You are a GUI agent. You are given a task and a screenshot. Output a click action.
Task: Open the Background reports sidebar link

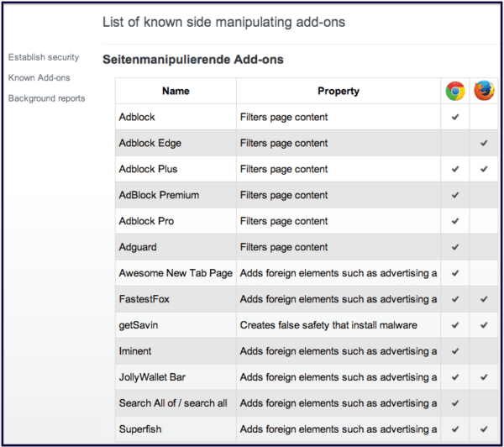pyautogui.click(x=46, y=98)
